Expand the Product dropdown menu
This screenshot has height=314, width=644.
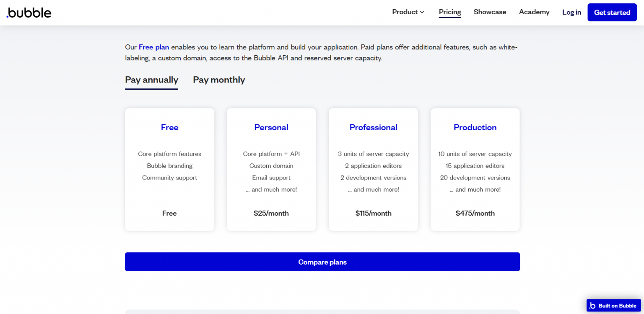[405, 12]
